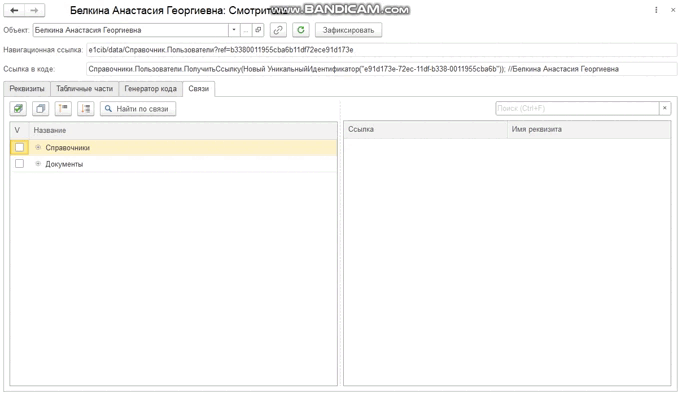
Task: Tick the Справочники checkbox
Action: pos(20,147)
